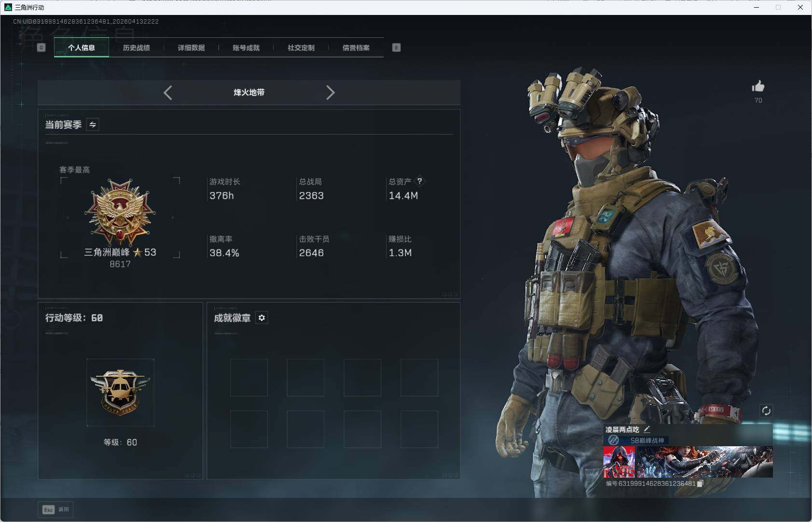Open 成就徽章 gear settings
812x522 pixels.
point(262,318)
